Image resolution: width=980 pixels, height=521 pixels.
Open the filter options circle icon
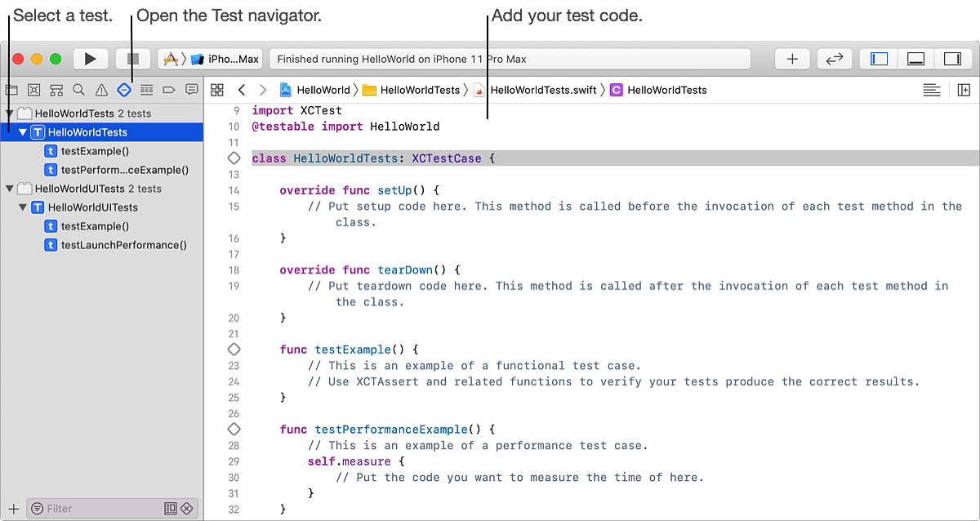coord(37,509)
